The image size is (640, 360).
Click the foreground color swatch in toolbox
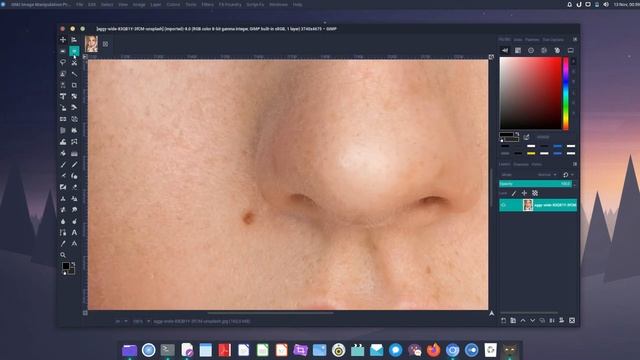(x=66, y=266)
